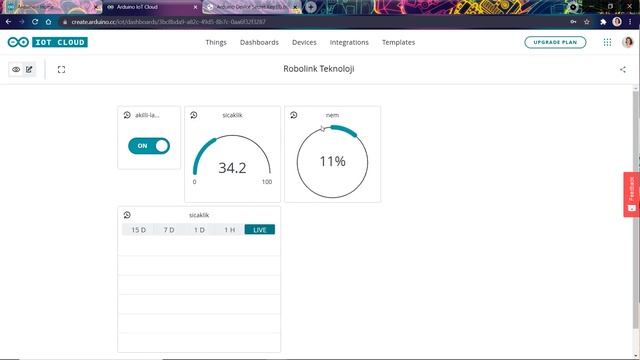Click the sicaklik gauge value 34.2
Viewport: 640px width, 360px height.
pos(232,168)
